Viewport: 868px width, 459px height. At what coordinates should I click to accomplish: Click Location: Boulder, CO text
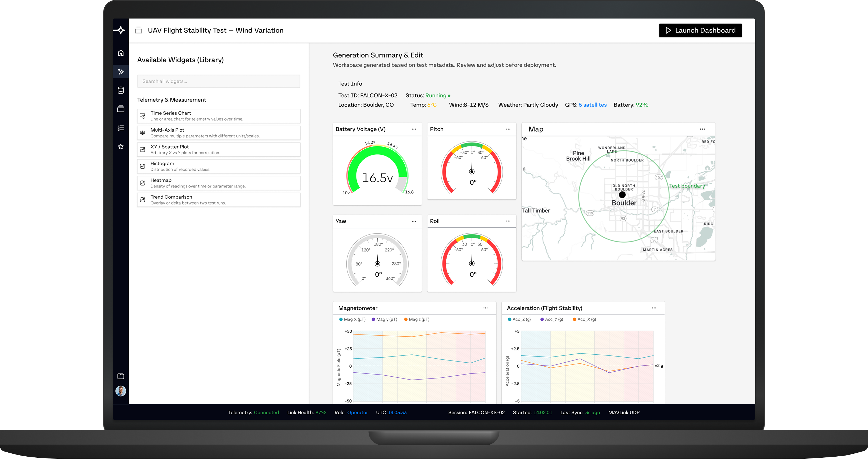coord(366,105)
